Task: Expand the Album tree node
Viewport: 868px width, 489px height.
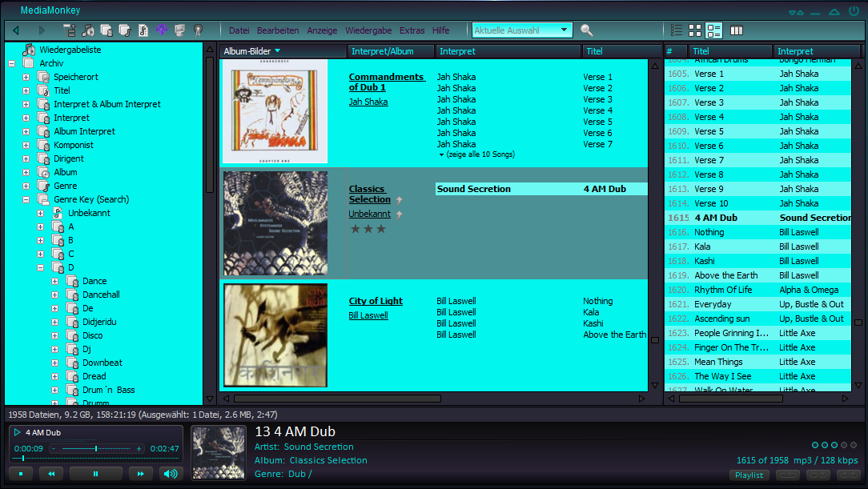Action: tap(26, 172)
